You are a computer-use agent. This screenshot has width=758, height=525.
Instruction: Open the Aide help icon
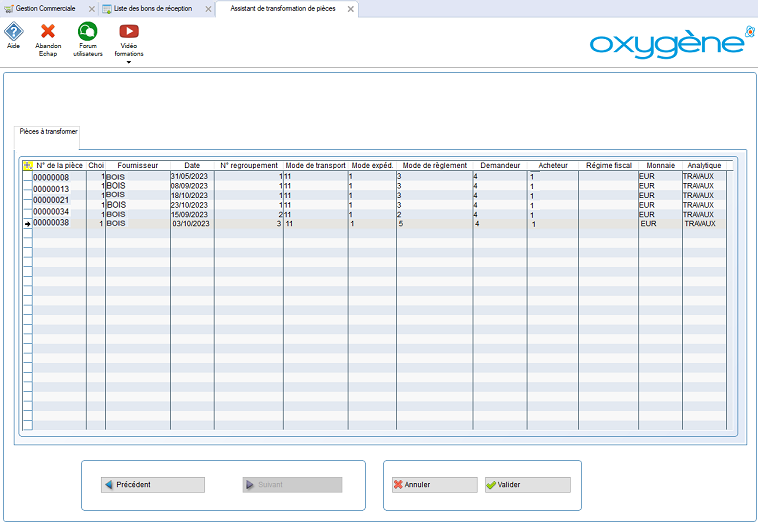(13, 31)
